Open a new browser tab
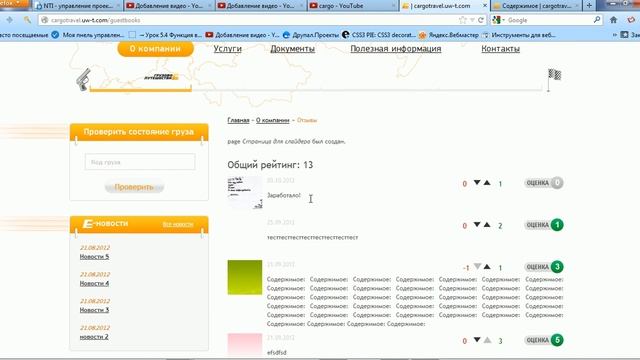Image resolution: width=640 pixels, height=360 pixels. (589, 6)
